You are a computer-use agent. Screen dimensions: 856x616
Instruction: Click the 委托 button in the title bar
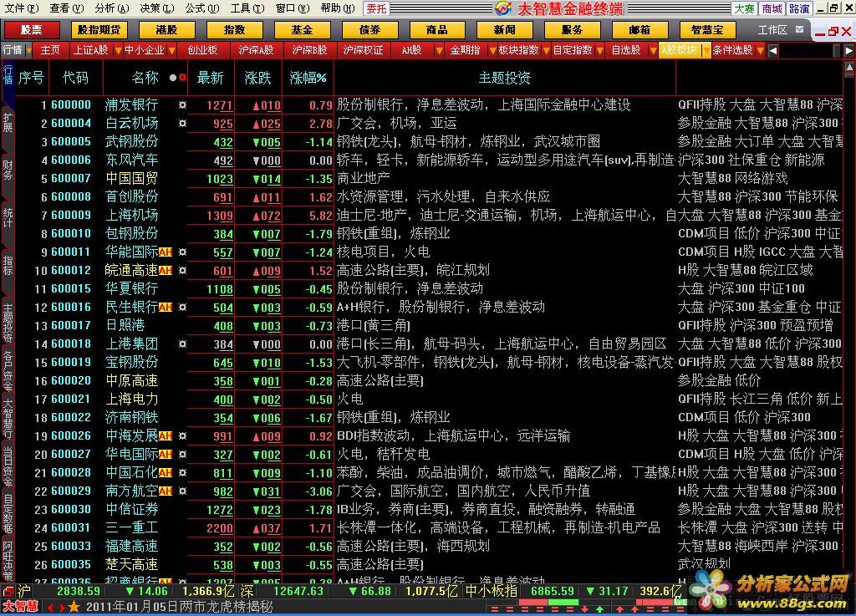(376, 8)
